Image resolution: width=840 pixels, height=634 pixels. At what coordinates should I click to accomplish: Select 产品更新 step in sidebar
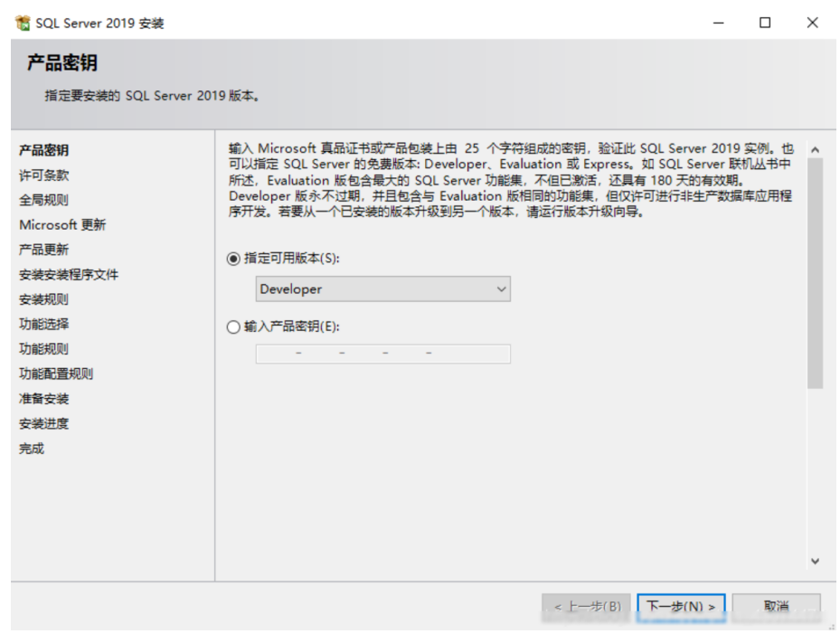point(44,250)
